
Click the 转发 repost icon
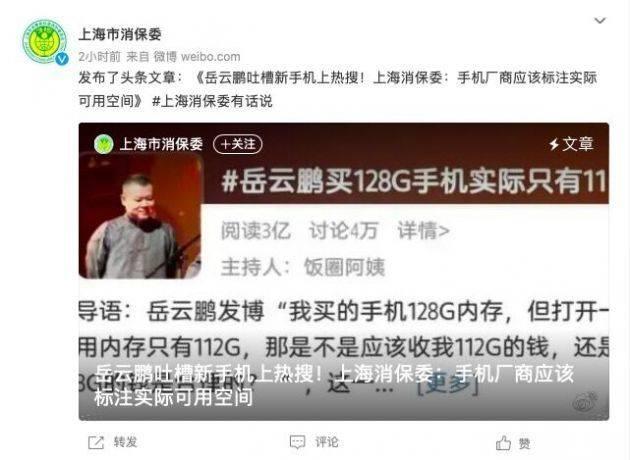96,442
